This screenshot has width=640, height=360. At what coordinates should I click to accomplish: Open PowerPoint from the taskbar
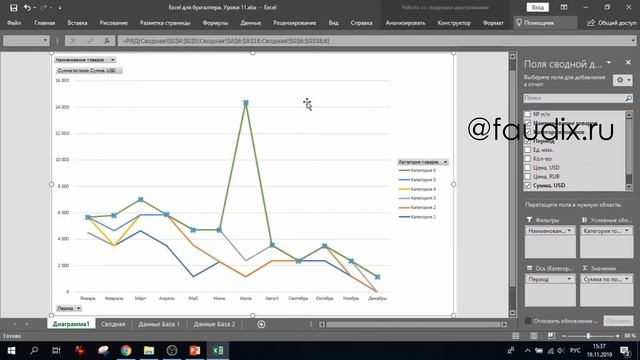(195, 351)
